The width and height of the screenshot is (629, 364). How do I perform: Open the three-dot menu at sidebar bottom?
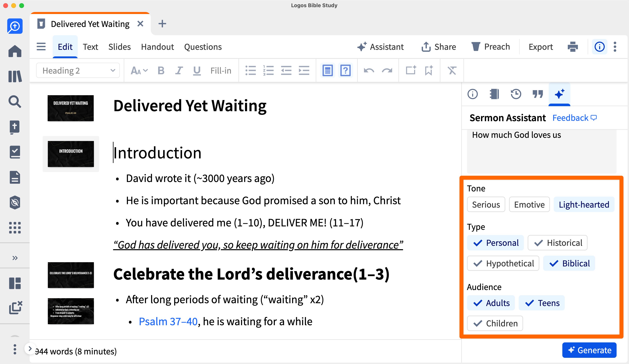pyautogui.click(x=15, y=349)
